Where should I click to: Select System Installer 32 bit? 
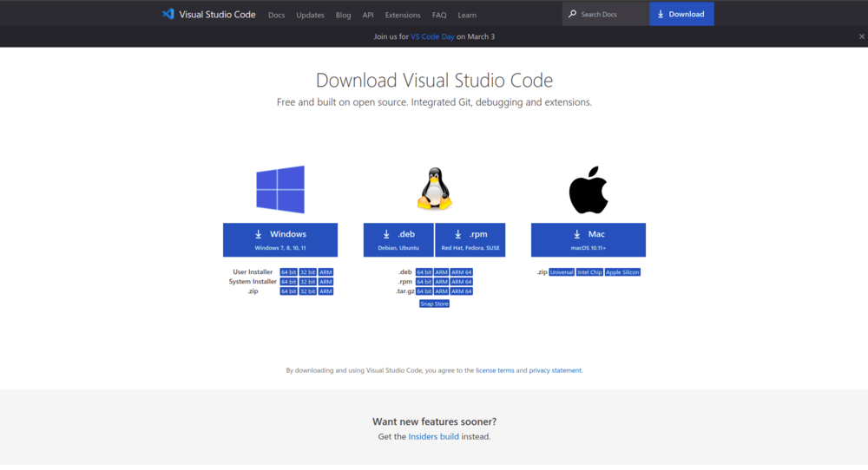pyautogui.click(x=308, y=282)
